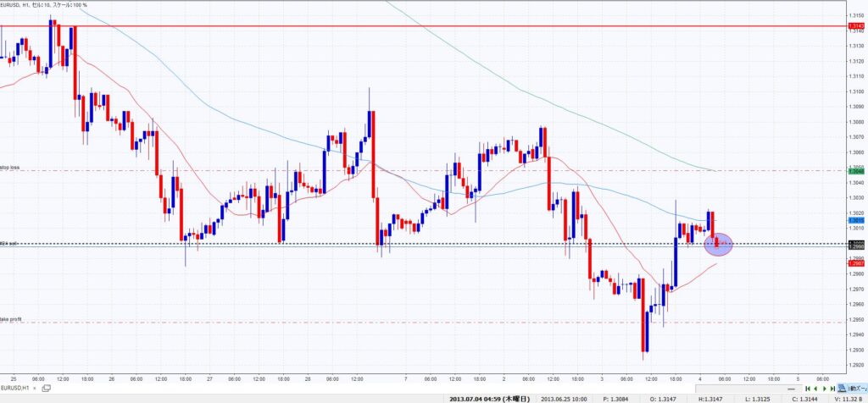Select the stop loss line label
Viewport: 868px width, 403px height.
(x=10, y=168)
